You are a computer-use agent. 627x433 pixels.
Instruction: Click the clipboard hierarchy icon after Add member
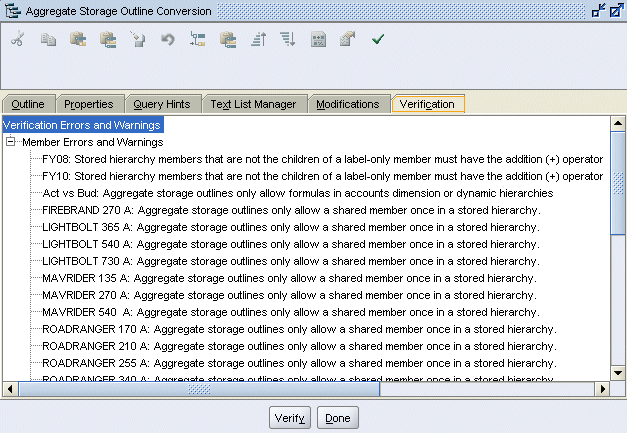[228, 40]
